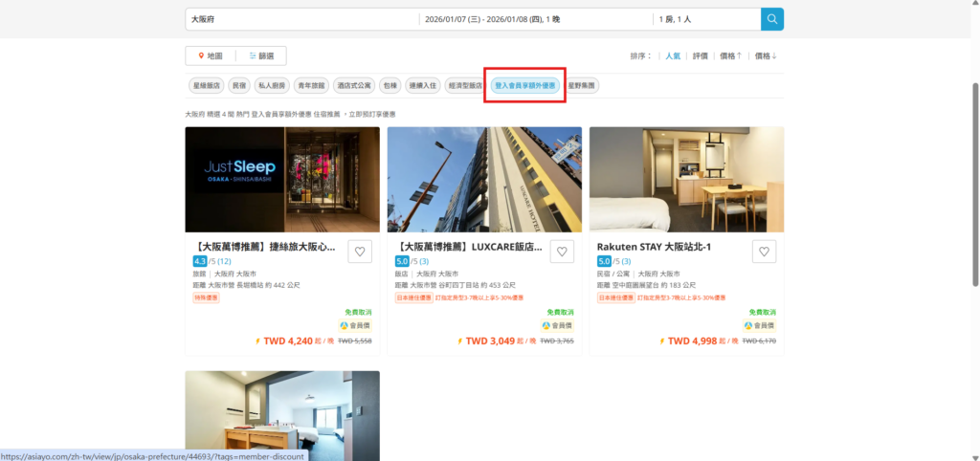Open 【大阪萬博推薦】LUXCARE飯店 listing title
This screenshot has height=461, width=980.
click(468, 247)
